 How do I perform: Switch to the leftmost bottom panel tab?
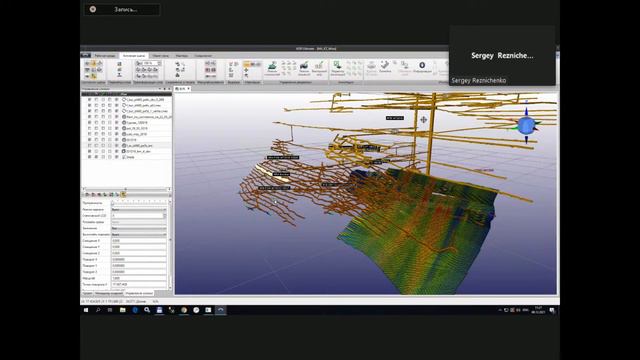(87, 293)
